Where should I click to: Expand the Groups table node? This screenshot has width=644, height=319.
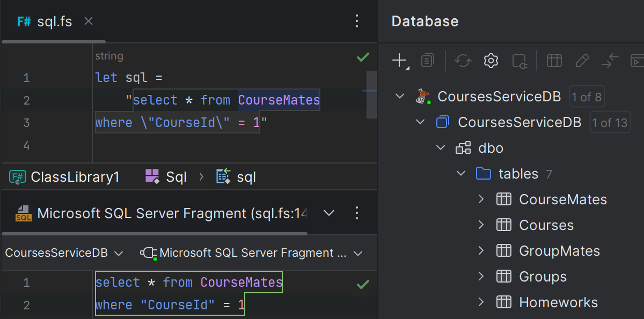coord(481,277)
